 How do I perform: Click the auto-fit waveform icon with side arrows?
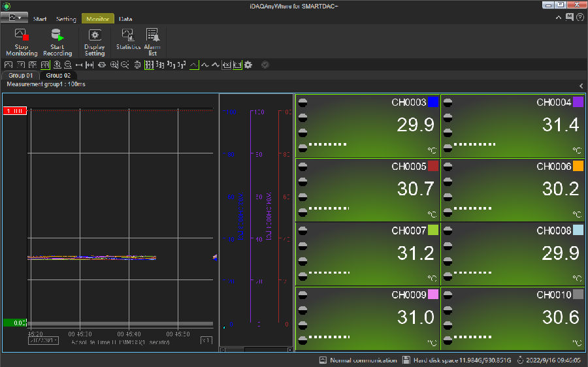(x=102, y=65)
